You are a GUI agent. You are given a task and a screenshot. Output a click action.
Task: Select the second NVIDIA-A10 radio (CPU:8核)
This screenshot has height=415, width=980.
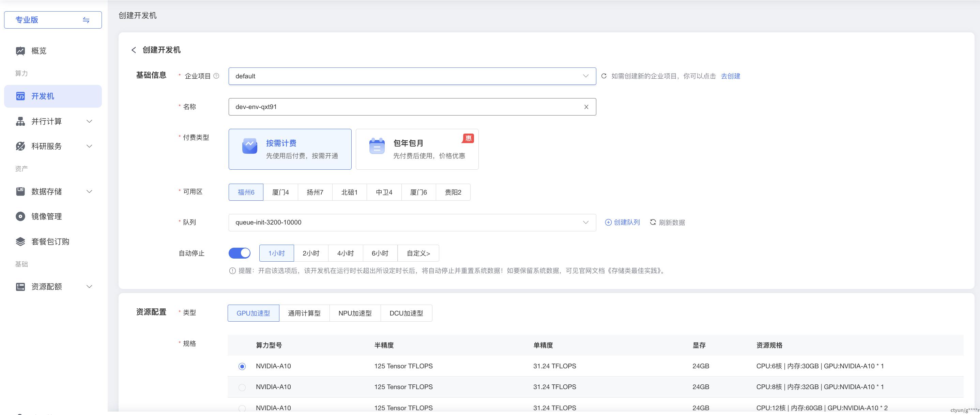click(242, 387)
